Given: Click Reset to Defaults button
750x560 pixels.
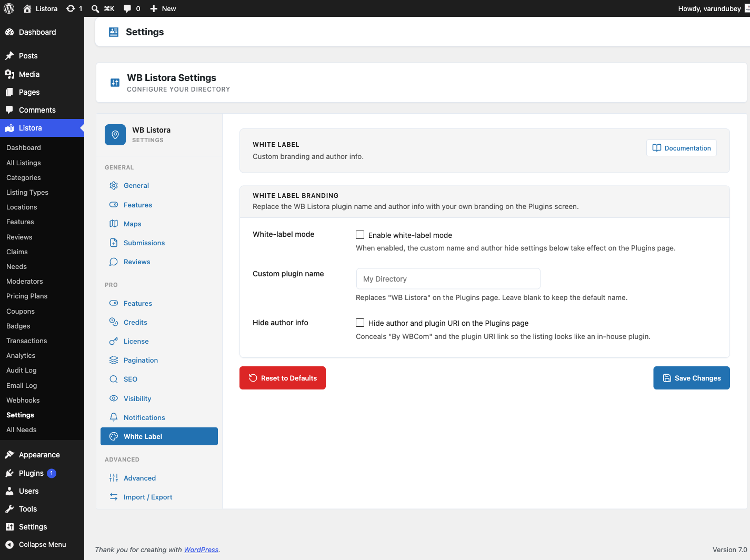Looking at the screenshot, I should pyautogui.click(x=283, y=378).
